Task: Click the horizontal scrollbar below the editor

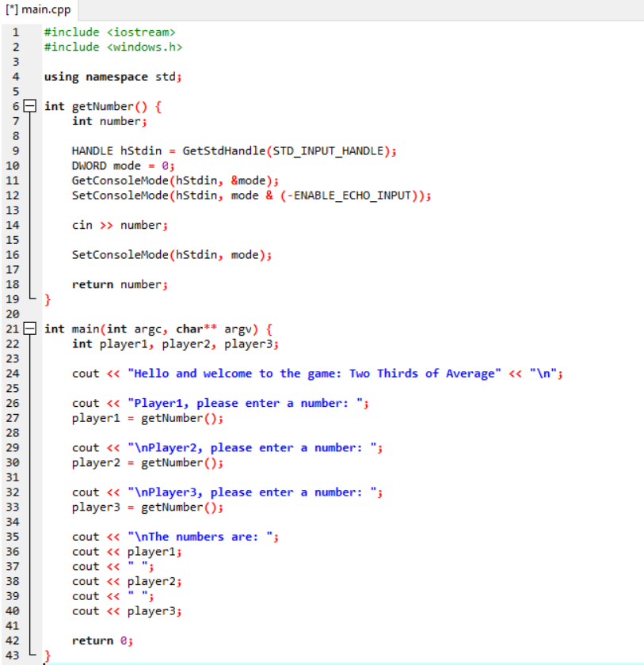Action: pos(317,662)
